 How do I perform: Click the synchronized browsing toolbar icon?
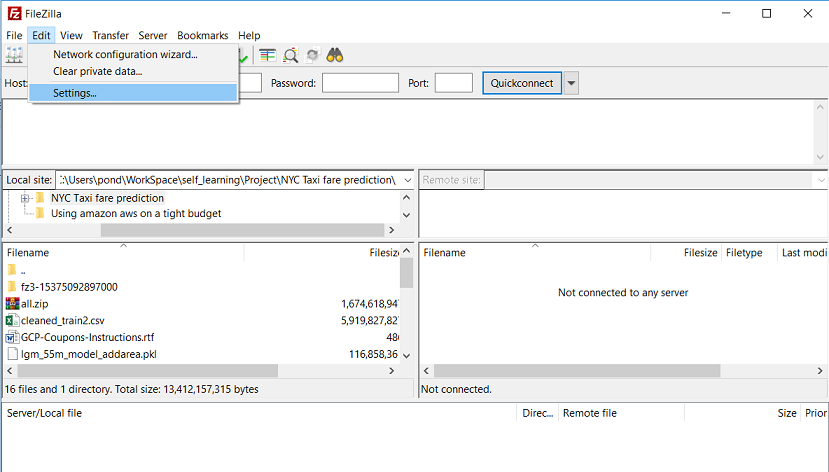click(312, 55)
